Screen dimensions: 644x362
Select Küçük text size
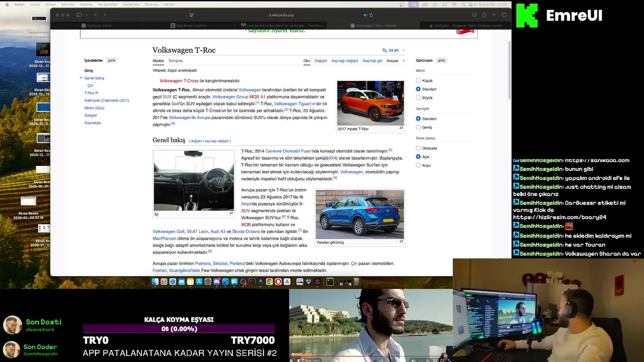[418, 80]
